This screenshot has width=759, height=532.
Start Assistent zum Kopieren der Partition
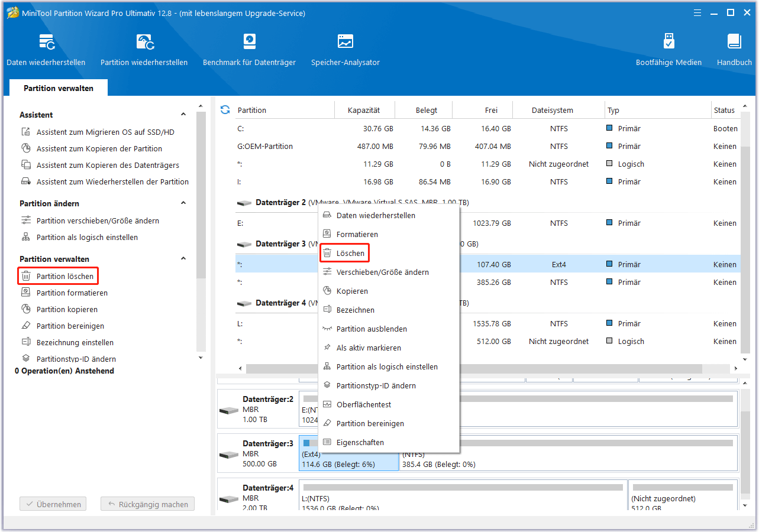pyautogui.click(x=92, y=149)
